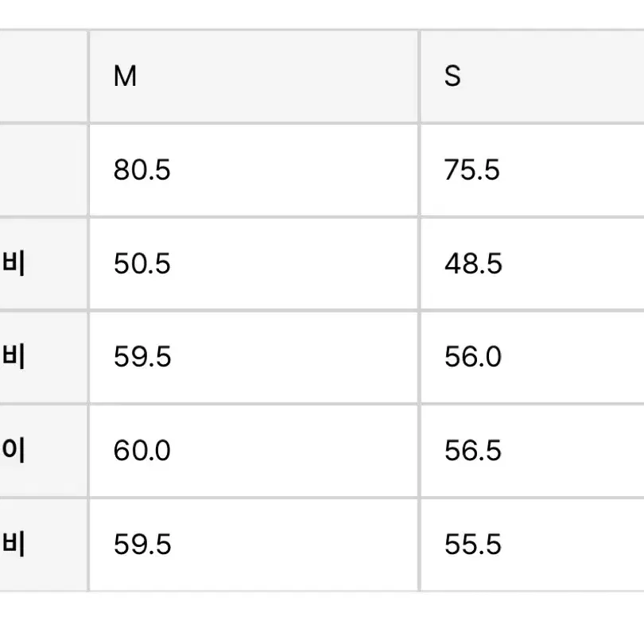Screen dimensions: 644x644
Task: Click the letter S in the header
Action: click(452, 76)
